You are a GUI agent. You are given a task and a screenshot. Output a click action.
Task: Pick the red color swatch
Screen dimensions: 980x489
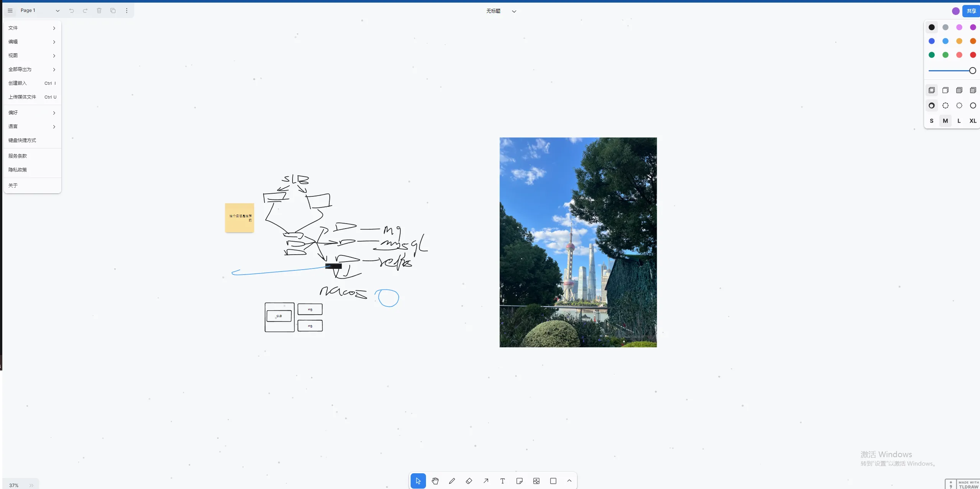(x=973, y=55)
